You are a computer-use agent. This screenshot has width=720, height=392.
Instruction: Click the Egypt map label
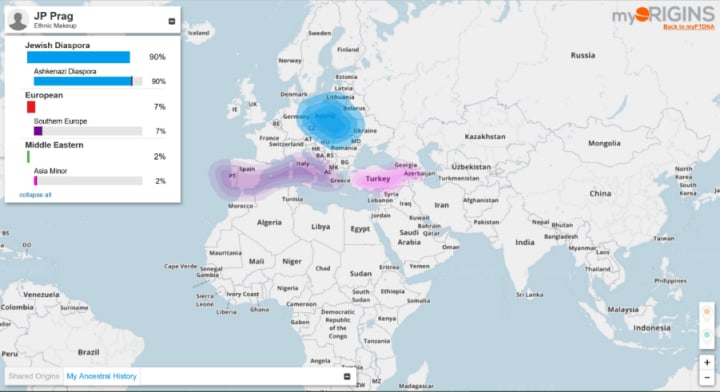[360, 229]
